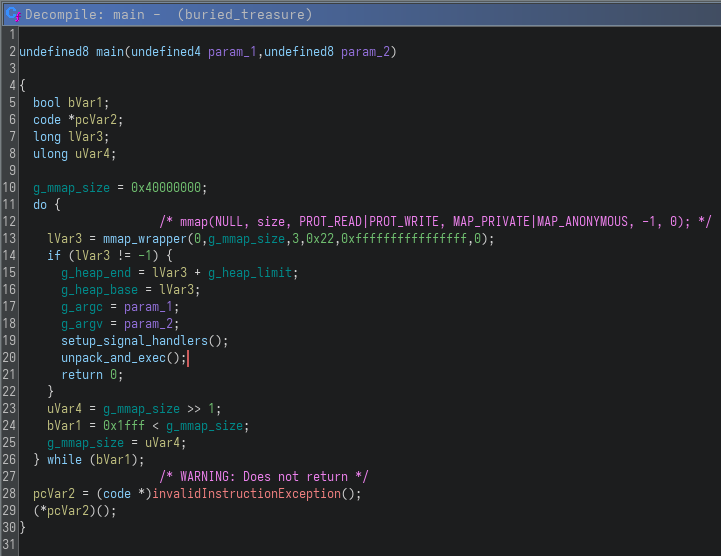Click the mmap PROT_READ comment line

(435, 222)
